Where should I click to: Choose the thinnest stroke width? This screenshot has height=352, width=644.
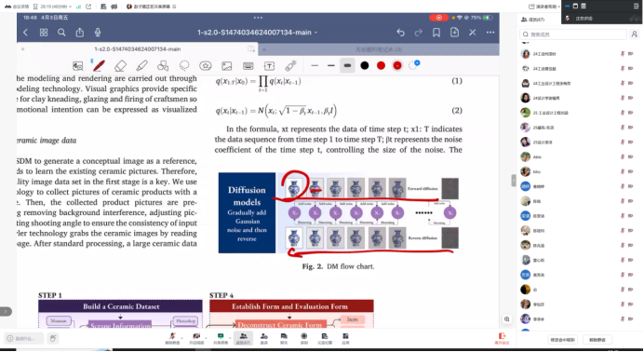315,66
